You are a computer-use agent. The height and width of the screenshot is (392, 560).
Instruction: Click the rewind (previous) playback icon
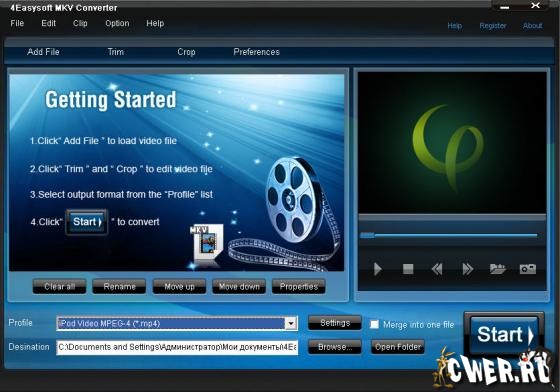(x=437, y=269)
